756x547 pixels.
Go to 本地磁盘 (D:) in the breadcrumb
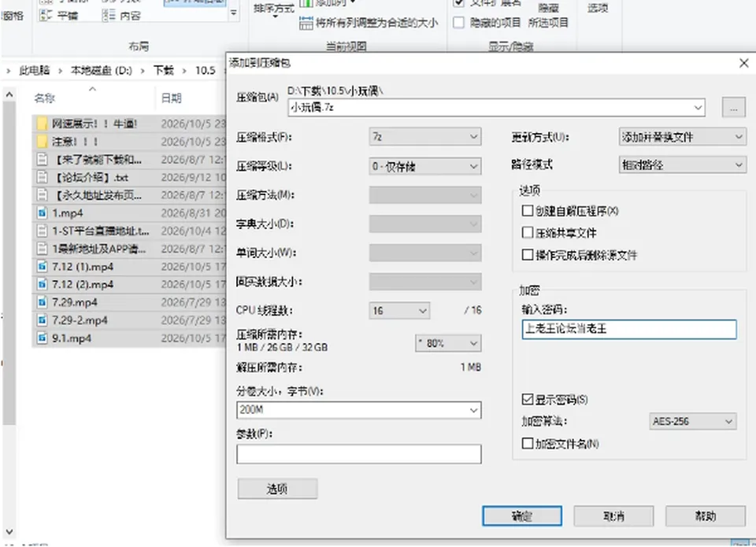[102, 70]
